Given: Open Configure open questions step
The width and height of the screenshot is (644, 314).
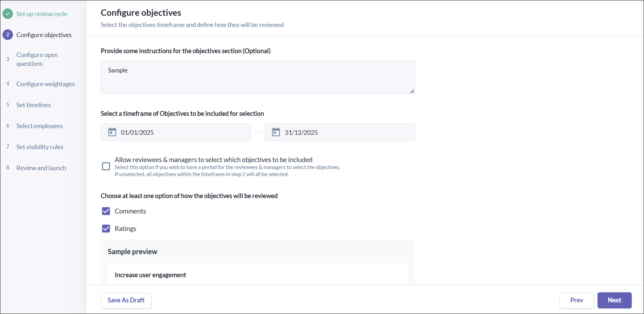Looking at the screenshot, I should (x=37, y=59).
